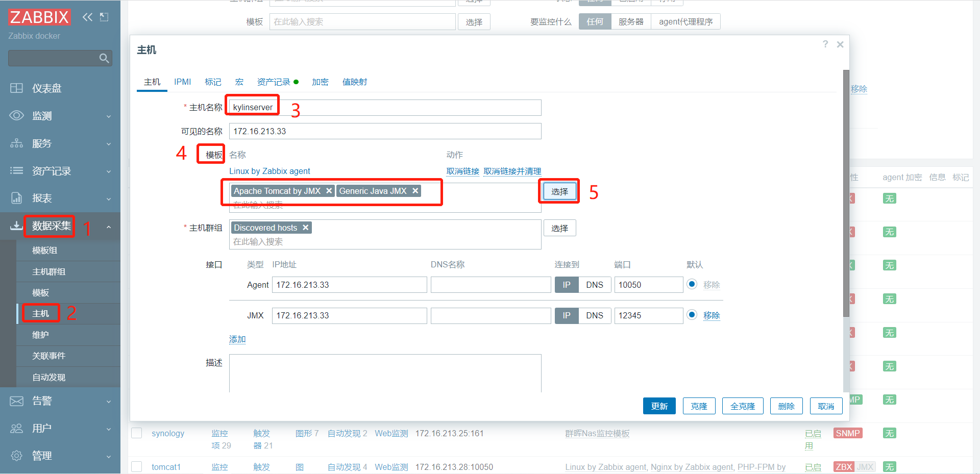Remove Generic Java JMX template tag

(x=415, y=191)
